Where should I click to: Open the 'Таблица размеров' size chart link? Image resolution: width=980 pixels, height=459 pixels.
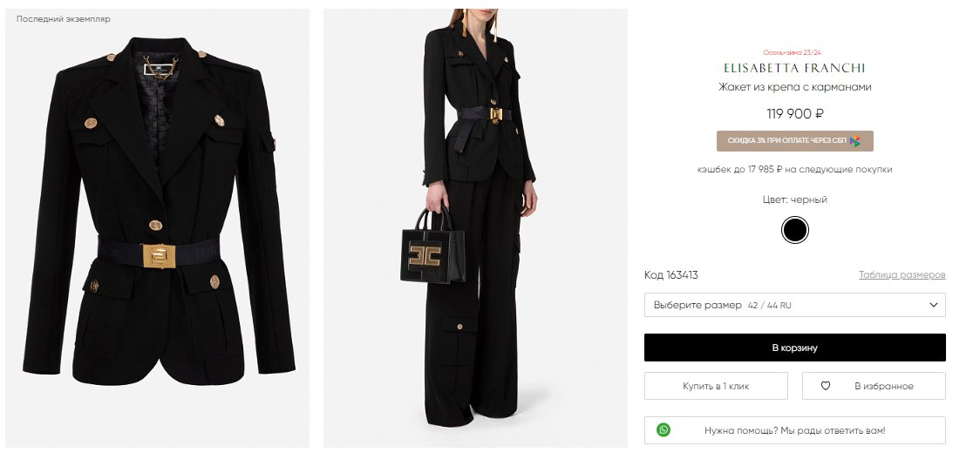(x=902, y=275)
